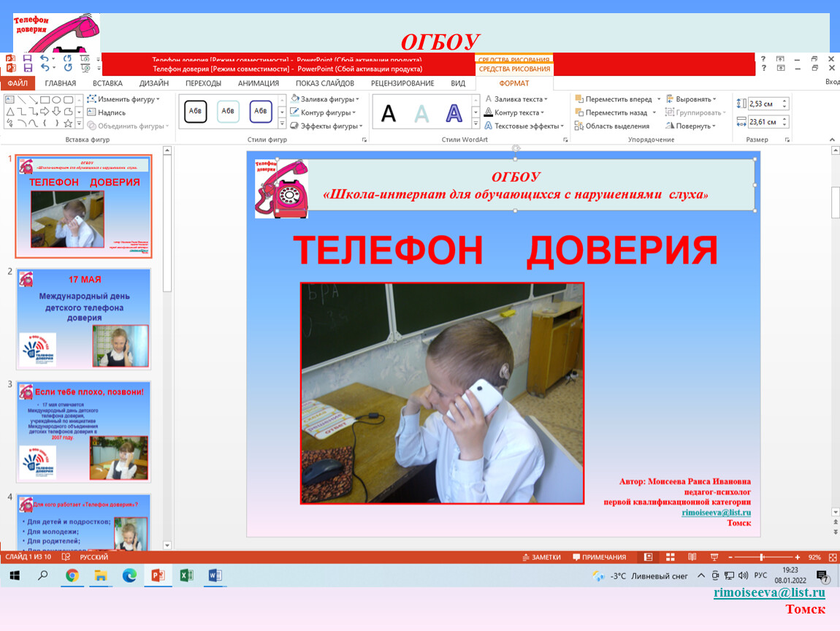Apply the black letter A WordArt style

click(x=389, y=113)
